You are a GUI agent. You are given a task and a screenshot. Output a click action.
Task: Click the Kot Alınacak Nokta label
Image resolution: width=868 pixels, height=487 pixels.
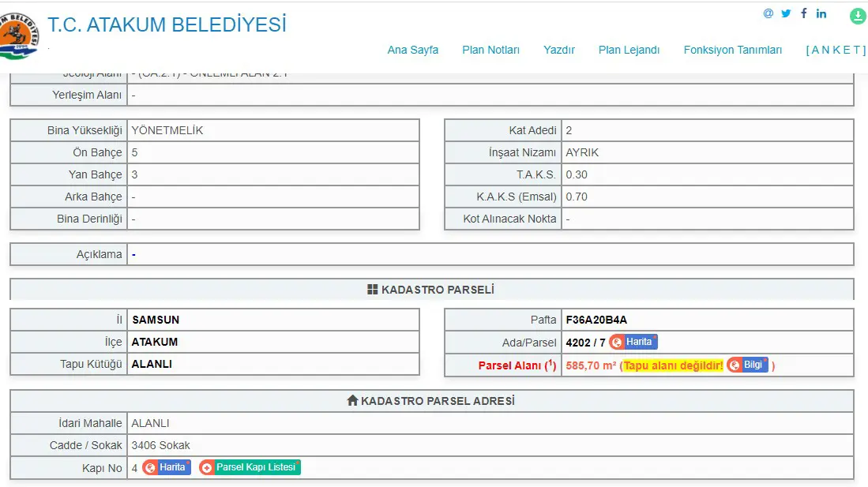pyautogui.click(x=510, y=219)
